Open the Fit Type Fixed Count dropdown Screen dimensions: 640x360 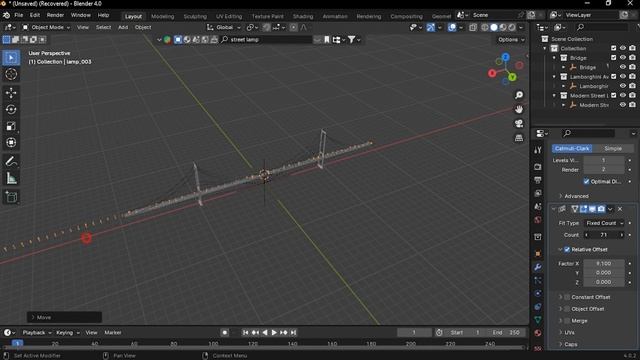click(x=604, y=223)
